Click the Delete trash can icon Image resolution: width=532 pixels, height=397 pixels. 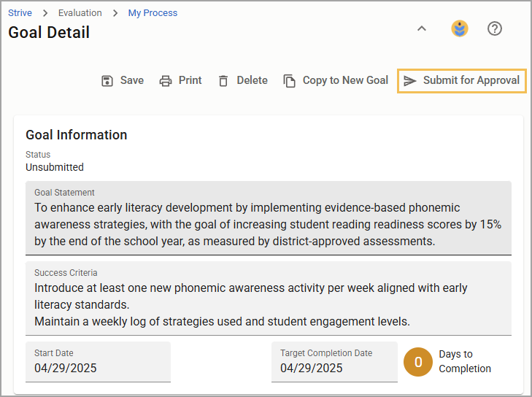tap(223, 81)
